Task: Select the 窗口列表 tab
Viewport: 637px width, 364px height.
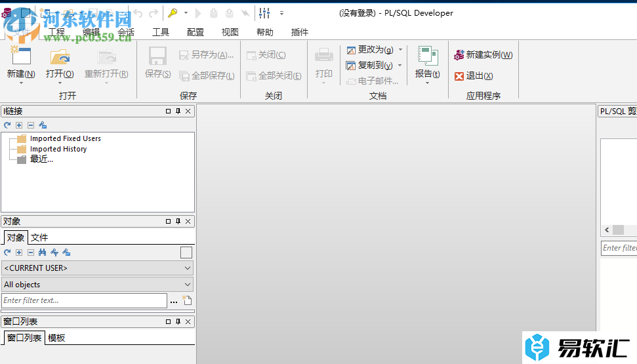Action: [x=24, y=338]
